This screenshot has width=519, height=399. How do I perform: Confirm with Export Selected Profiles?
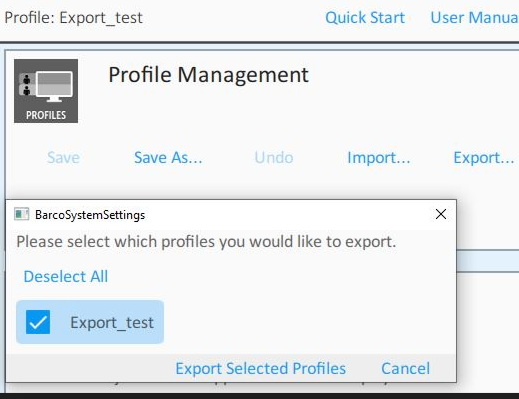pyautogui.click(x=260, y=368)
